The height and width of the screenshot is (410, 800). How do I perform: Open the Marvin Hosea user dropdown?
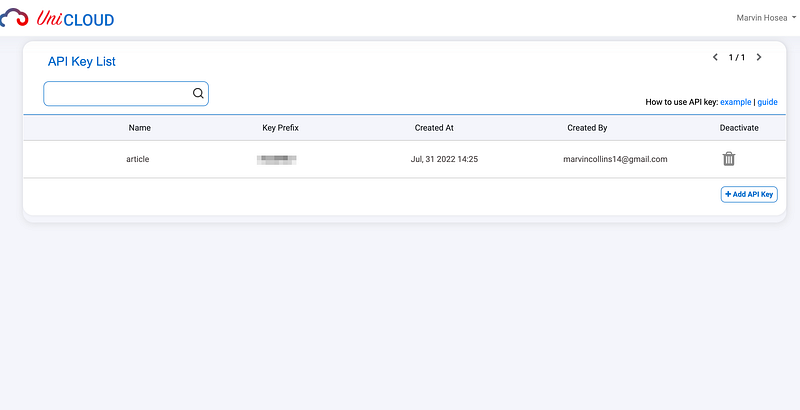point(766,18)
